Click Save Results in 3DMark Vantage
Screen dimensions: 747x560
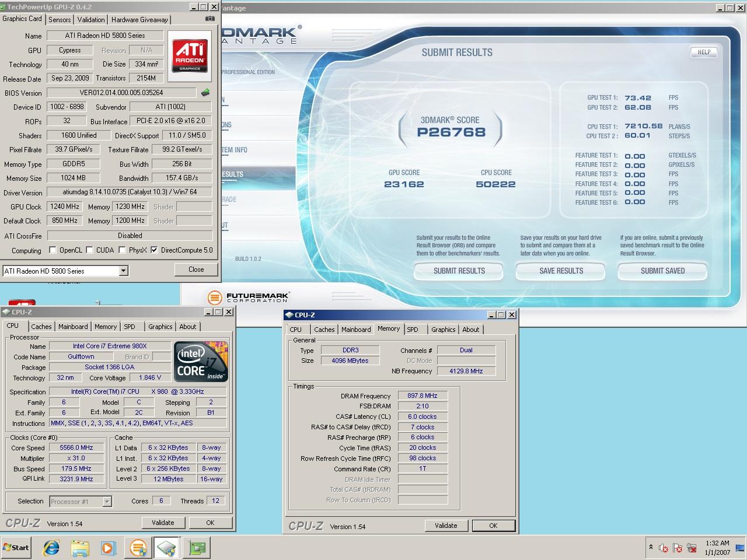click(561, 271)
